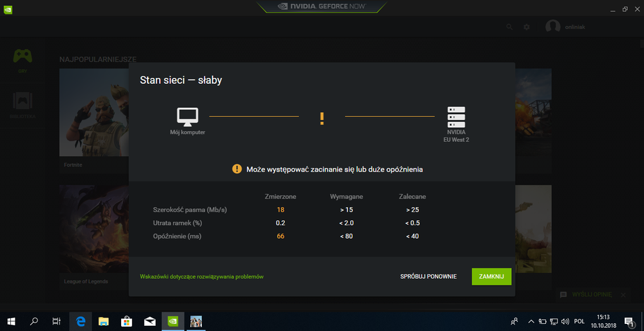Click the Wymagane column header
The width and height of the screenshot is (644, 331).
(x=346, y=197)
